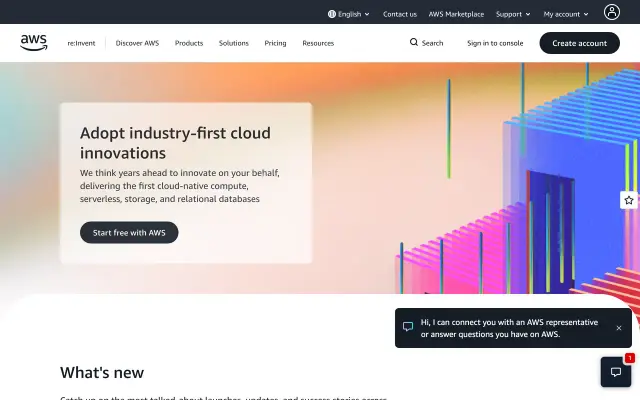
Task: Expand the My account dropdown
Action: 566,14
